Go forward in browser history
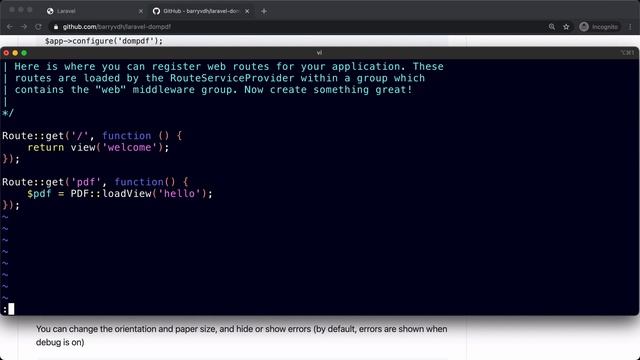This screenshot has height=360, width=640. [24, 27]
